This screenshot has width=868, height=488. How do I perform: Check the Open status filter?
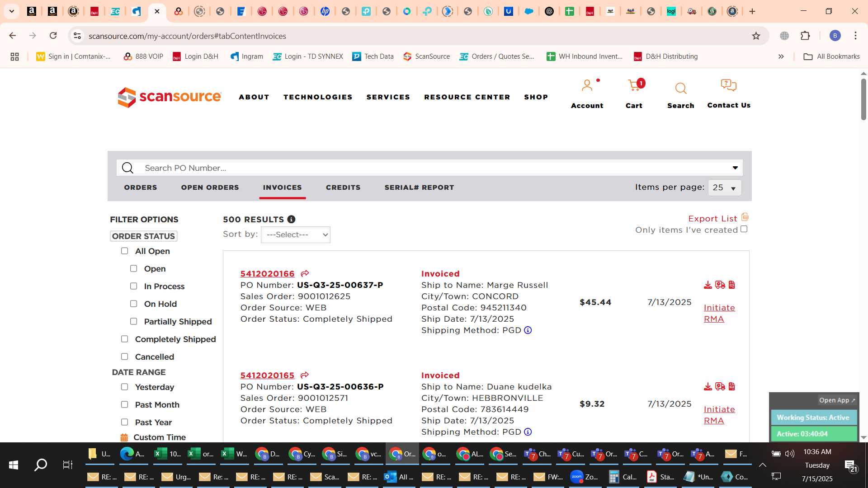click(133, 268)
